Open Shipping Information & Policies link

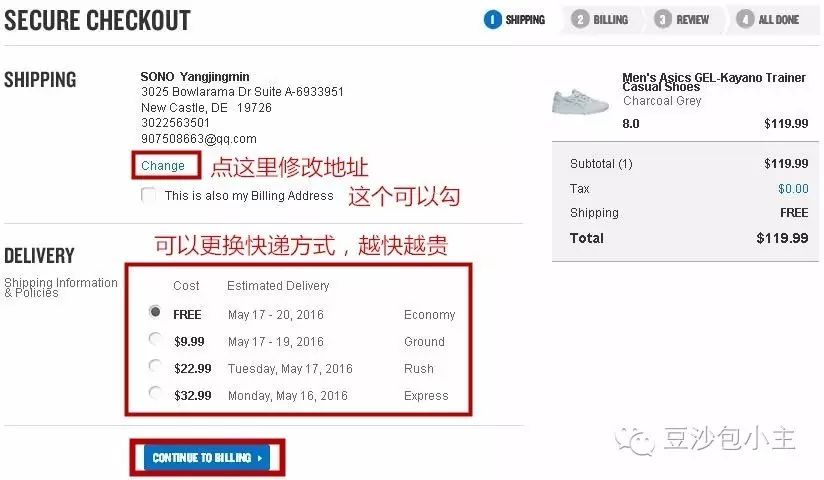61,288
